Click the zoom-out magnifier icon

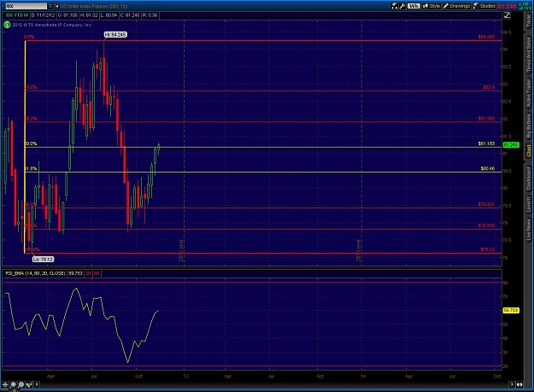click(21, 384)
